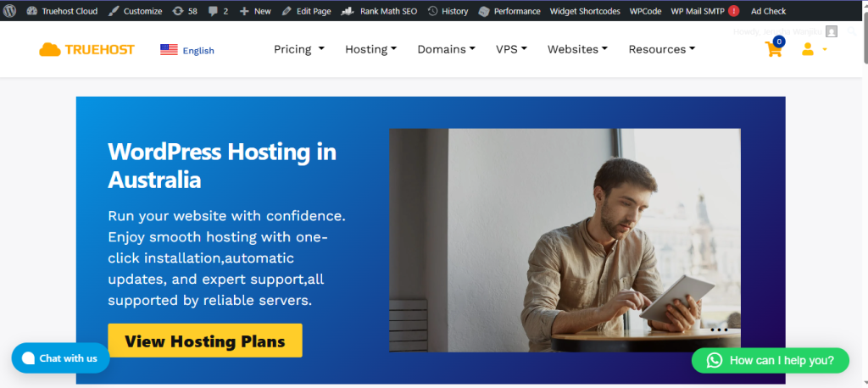Viewport: 868px width, 388px height.
Task: Open the WordPress logo menu
Action: pos(9,10)
